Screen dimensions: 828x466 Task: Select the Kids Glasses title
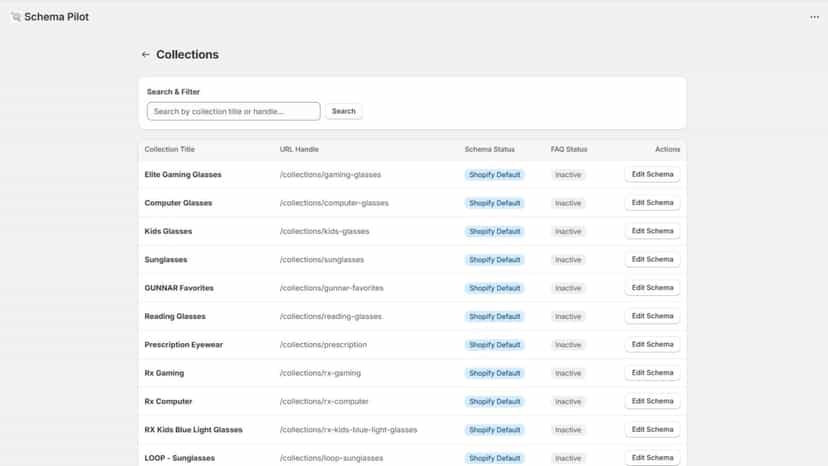168,231
